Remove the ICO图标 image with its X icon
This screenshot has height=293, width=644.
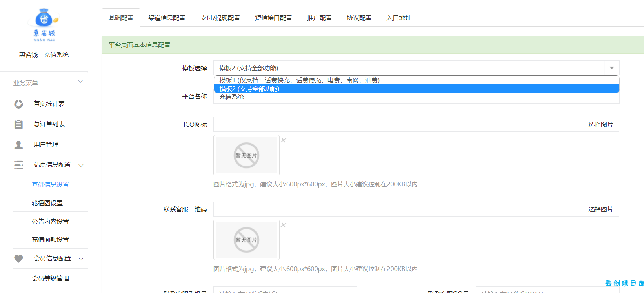[284, 140]
